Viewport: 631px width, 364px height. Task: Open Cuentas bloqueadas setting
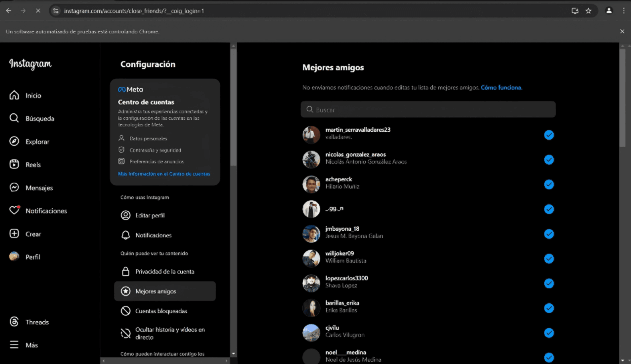pyautogui.click(x=165, y=311)
